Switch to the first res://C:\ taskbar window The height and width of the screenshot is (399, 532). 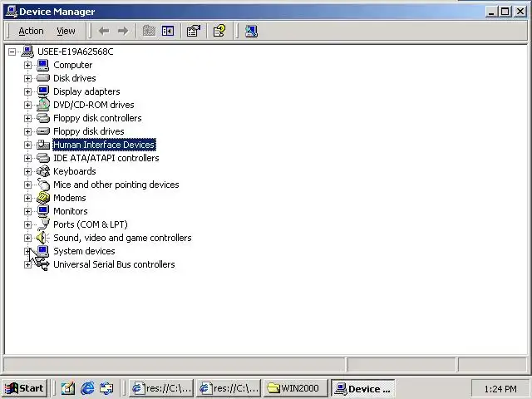pos(161,388)
